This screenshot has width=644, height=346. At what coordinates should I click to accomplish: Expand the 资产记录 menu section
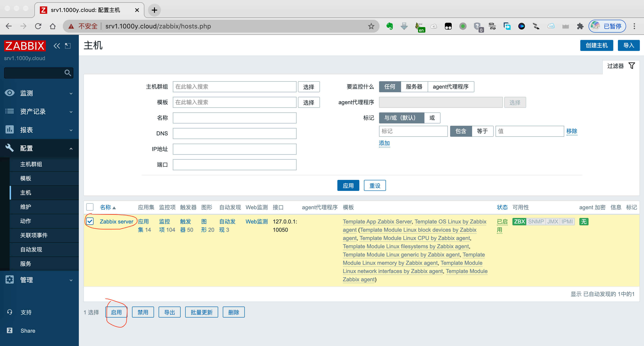39,112
